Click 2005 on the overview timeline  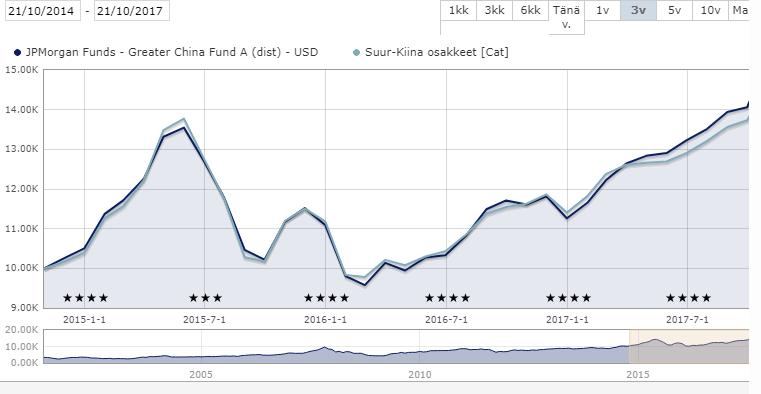(x=201, y=375)
